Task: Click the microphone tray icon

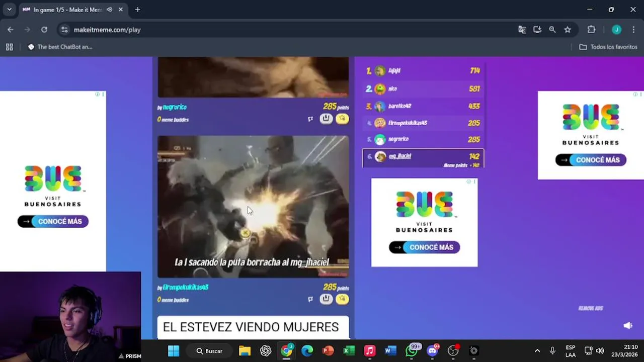Action: click(x=552, y=351)
